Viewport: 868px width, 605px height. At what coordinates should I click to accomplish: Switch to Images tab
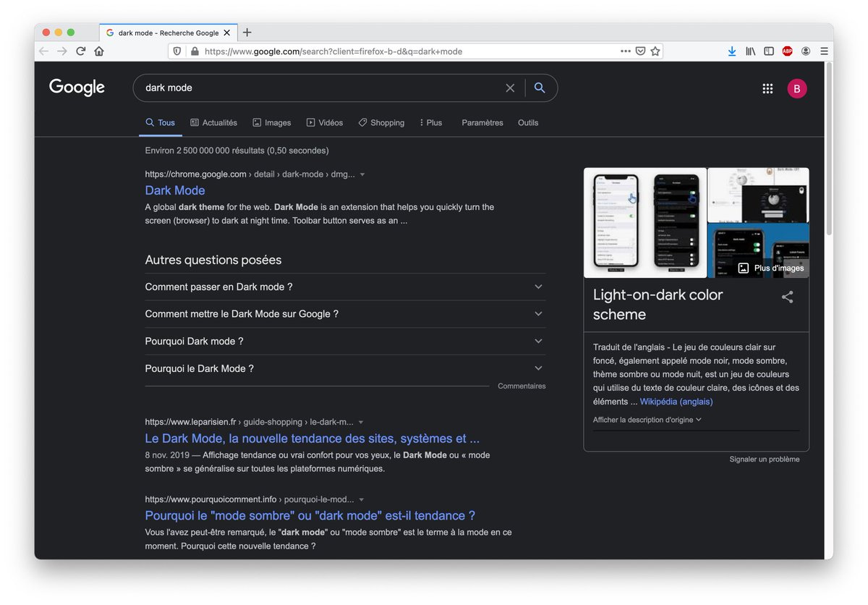271,122
